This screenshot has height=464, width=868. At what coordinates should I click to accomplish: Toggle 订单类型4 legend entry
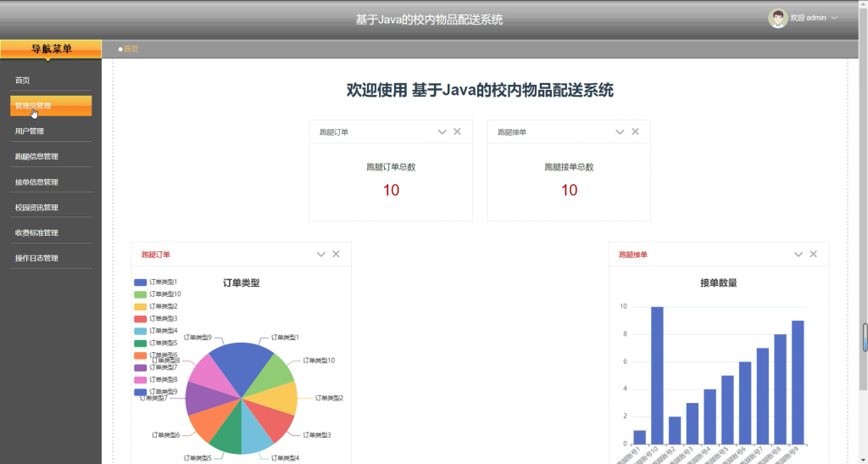coord(156,331)
